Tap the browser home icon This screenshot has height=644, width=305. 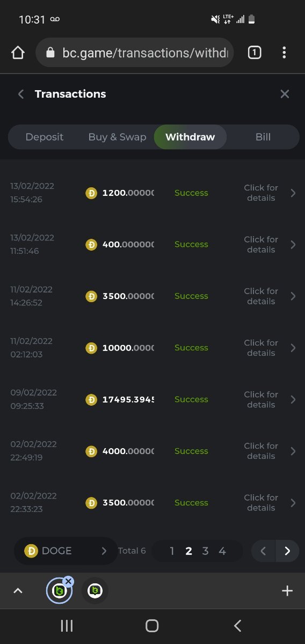tap(18, 53)
